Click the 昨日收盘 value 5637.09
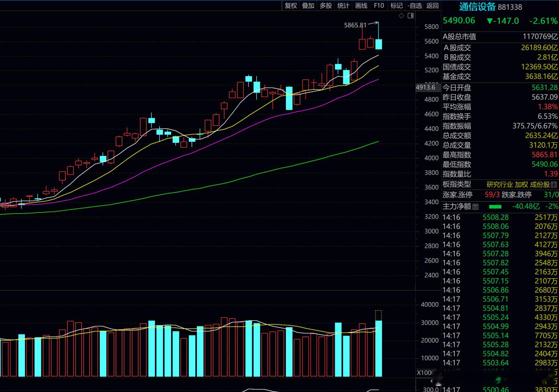The height and width of the screenshot is (392, 559). pyautogui.click(x=545, y=97)
